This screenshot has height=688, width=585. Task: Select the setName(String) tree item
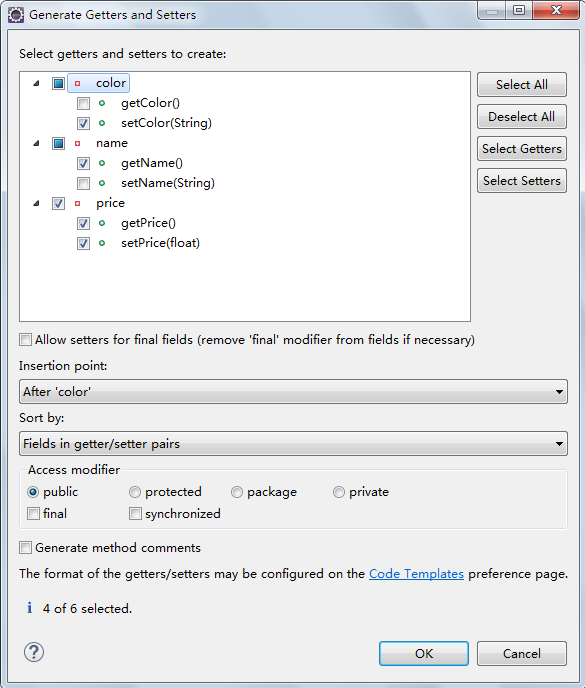click(x=168, y=183)
